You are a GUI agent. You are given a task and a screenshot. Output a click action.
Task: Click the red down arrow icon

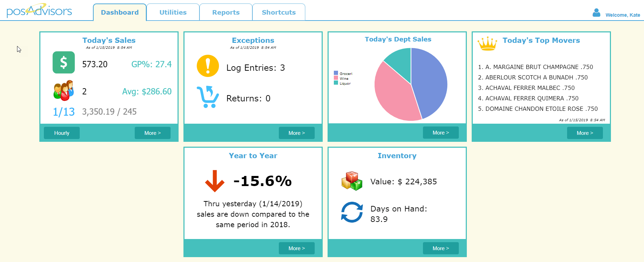pos(214,181)
